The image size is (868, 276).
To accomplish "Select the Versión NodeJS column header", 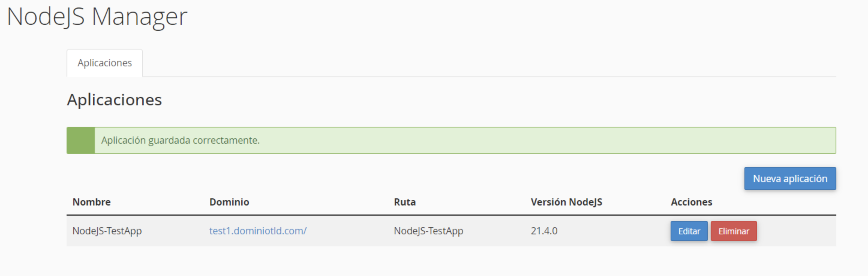I will (x=567, y=202).
